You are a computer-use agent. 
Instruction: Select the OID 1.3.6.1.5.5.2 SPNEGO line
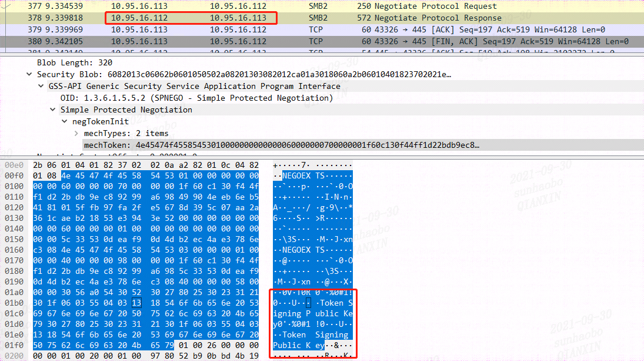[147, 98]
